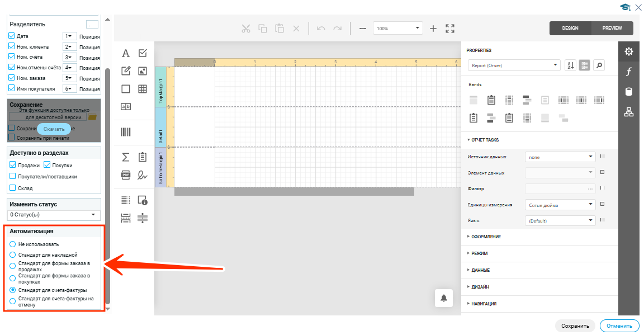The height and width of the screenshot is (335, 644).
Task: Click the Отменить button
Action: click(x=619, y=326)
